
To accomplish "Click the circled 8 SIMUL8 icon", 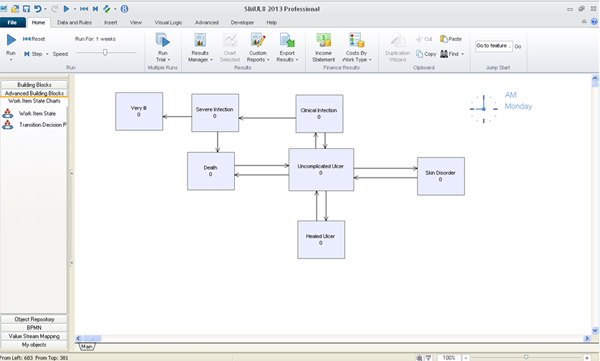I will pos(124,8).
